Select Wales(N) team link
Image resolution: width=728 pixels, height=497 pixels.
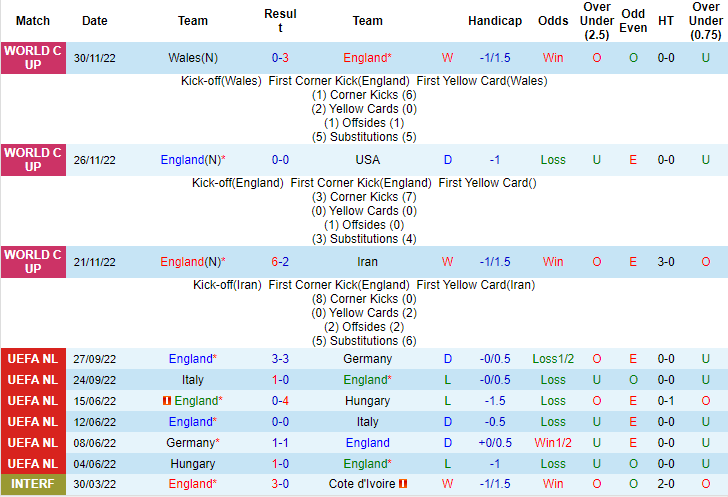point(193,58)
